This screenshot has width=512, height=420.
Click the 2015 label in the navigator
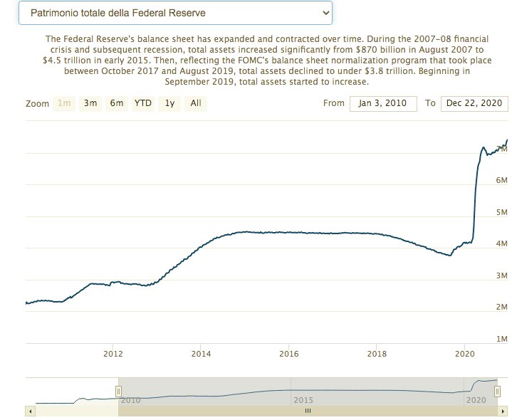303,401
